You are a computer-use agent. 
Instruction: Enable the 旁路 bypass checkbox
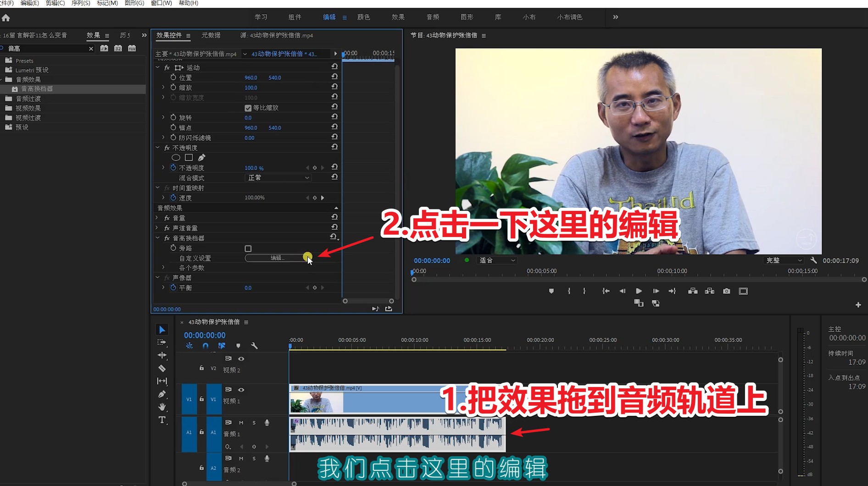[x=248, y=249]
